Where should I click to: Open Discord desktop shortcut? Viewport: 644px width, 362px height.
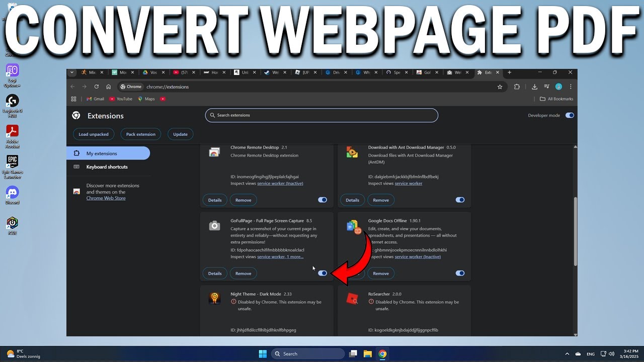point(12,195)
